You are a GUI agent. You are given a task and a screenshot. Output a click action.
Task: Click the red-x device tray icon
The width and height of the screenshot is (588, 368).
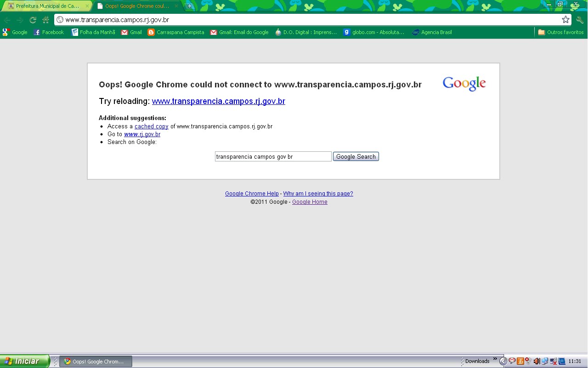528,361
